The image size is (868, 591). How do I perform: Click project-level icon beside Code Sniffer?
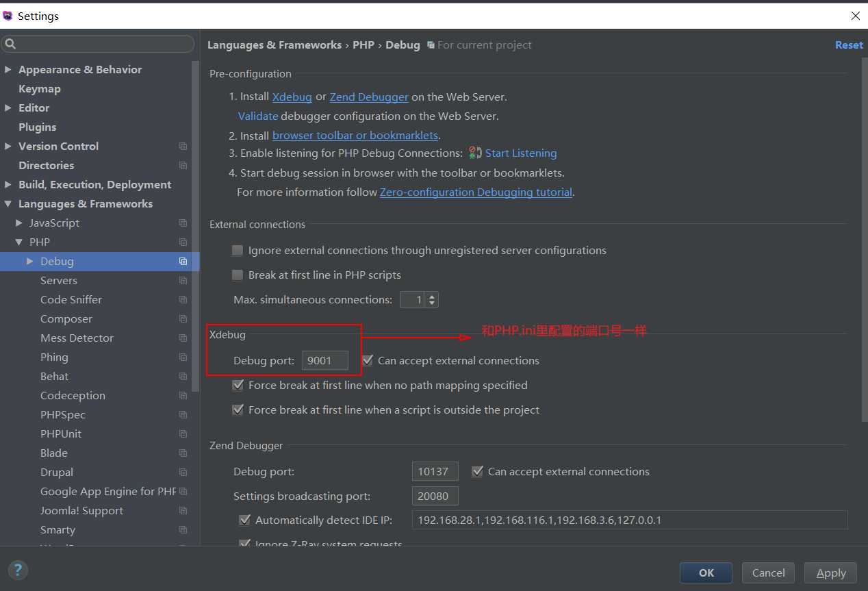coord(183,299)
